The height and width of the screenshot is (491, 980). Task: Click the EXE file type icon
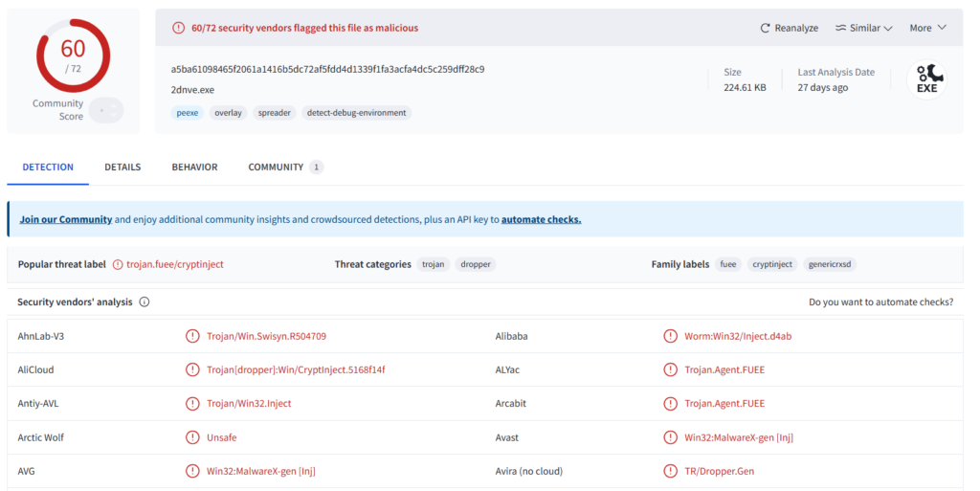coord(926,80)
